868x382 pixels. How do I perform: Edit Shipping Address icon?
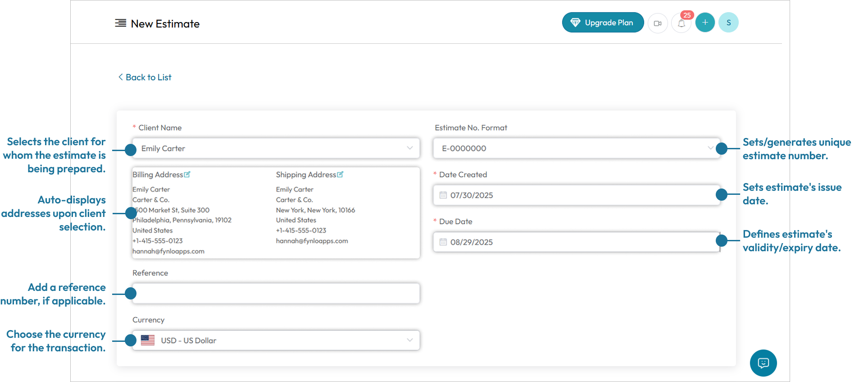[340, 175]
